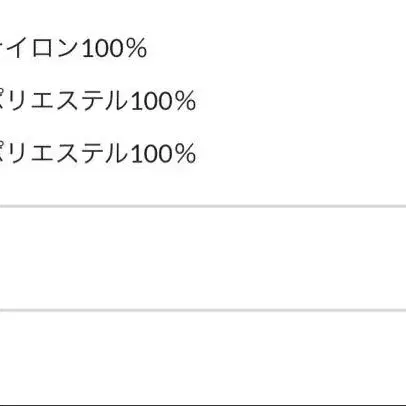406x406 pixels.
Task: Click 100% in the second ポリエステル row
Action: click(163, 154)
